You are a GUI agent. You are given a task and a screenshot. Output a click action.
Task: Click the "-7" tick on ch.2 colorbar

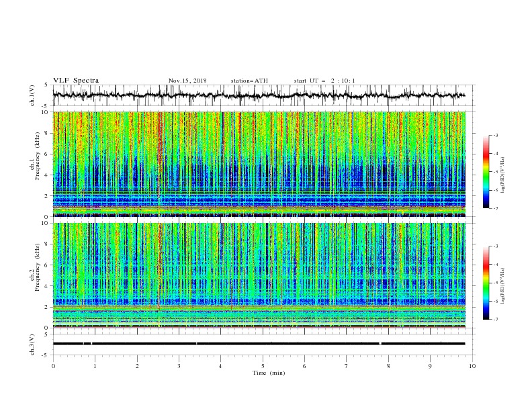tap(496, 319)
